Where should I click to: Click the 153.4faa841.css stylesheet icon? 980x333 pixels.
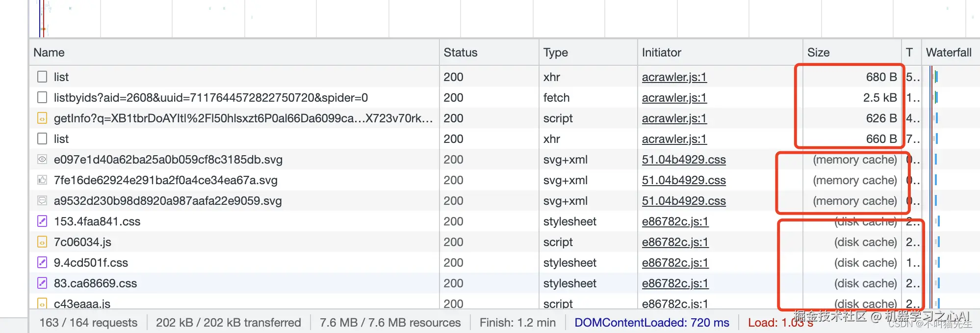[43, 222]
